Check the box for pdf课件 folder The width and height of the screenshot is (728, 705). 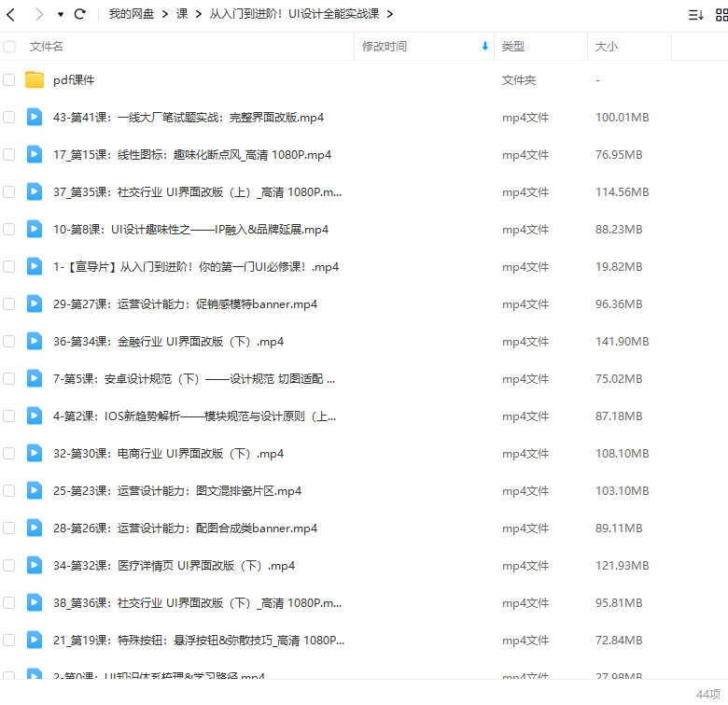(9, 80)
